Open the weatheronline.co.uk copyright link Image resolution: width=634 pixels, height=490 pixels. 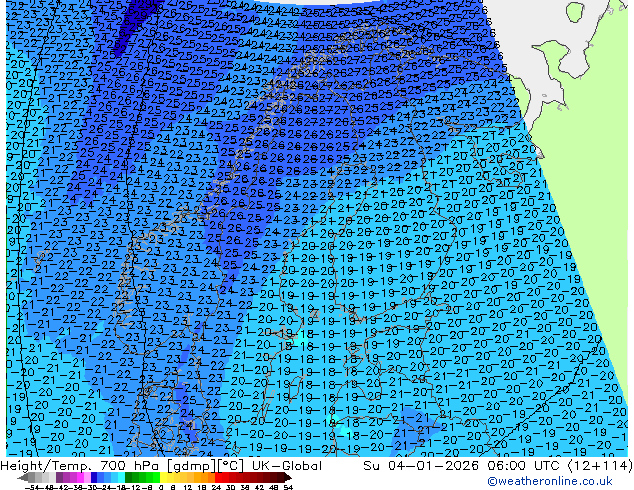click(550, 481)
